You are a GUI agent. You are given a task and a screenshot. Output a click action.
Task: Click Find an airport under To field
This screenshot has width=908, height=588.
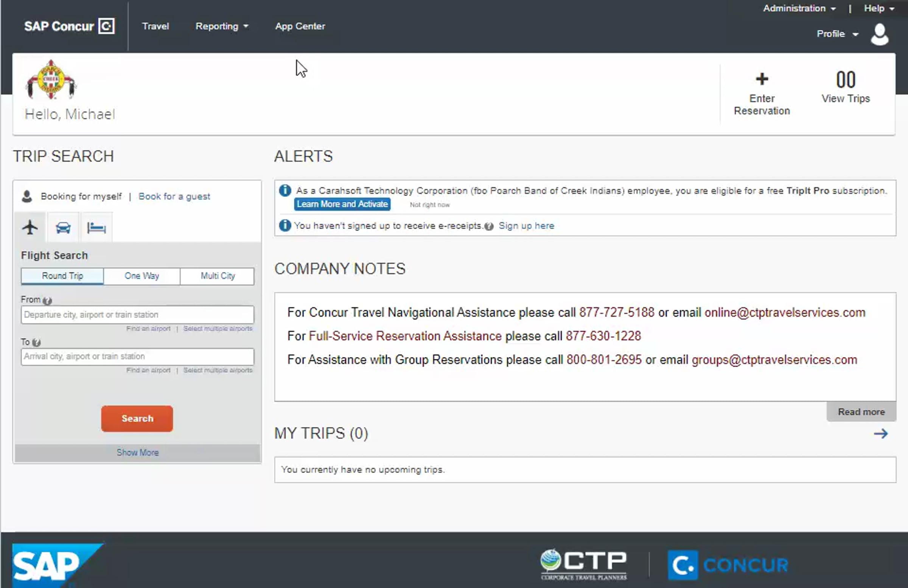[148, 370]
